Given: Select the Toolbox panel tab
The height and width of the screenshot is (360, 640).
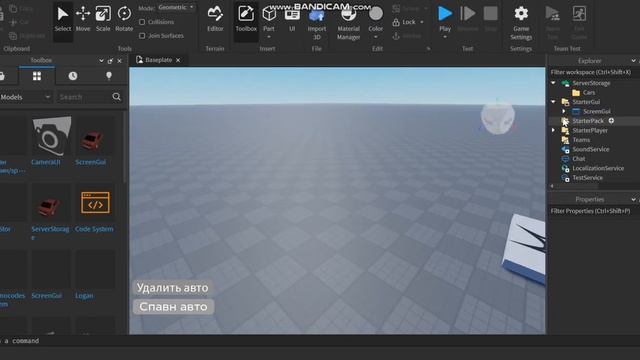Looking at the screenshot, I should 41,60.
